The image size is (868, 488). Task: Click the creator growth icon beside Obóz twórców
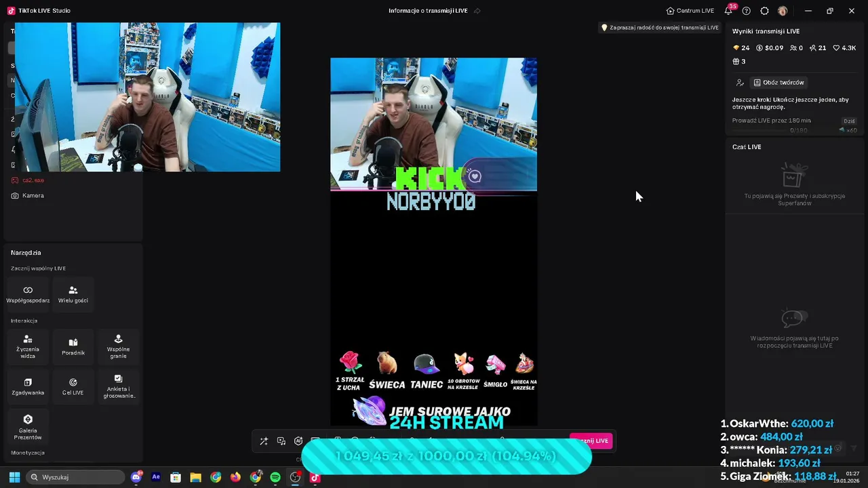pyautogui.click(x=740, y=83)
